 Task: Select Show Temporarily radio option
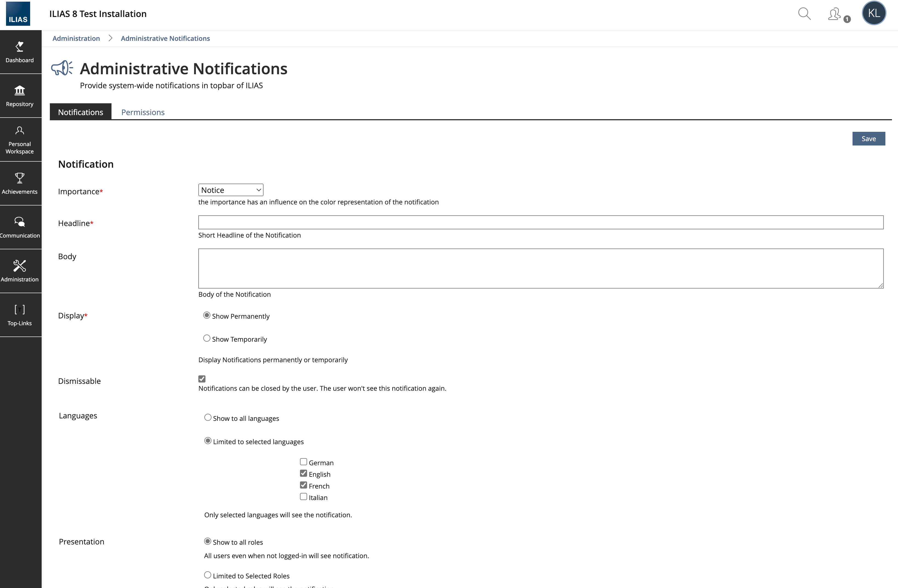pyautogui.click(x=207, y=339)
